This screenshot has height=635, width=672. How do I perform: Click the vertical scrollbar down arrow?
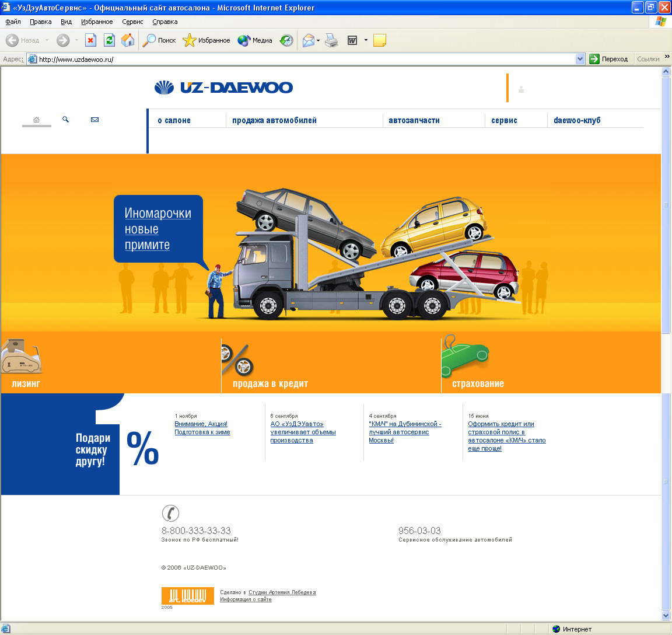(666, 616)
